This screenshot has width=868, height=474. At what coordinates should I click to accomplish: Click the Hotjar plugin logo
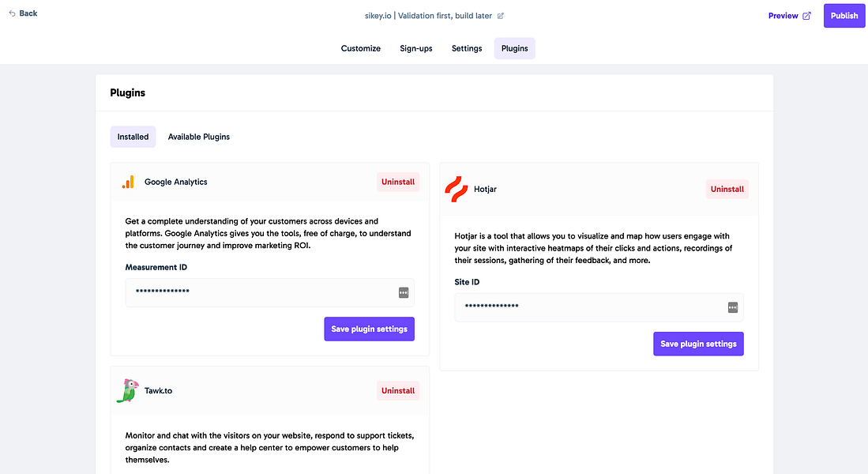point(456,189)
